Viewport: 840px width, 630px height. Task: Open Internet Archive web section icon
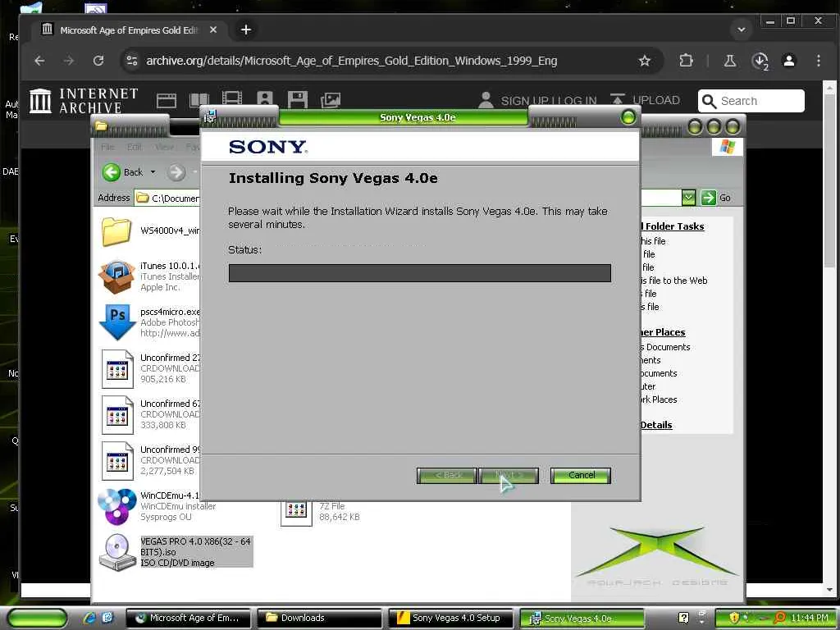[x=166, y=100]
